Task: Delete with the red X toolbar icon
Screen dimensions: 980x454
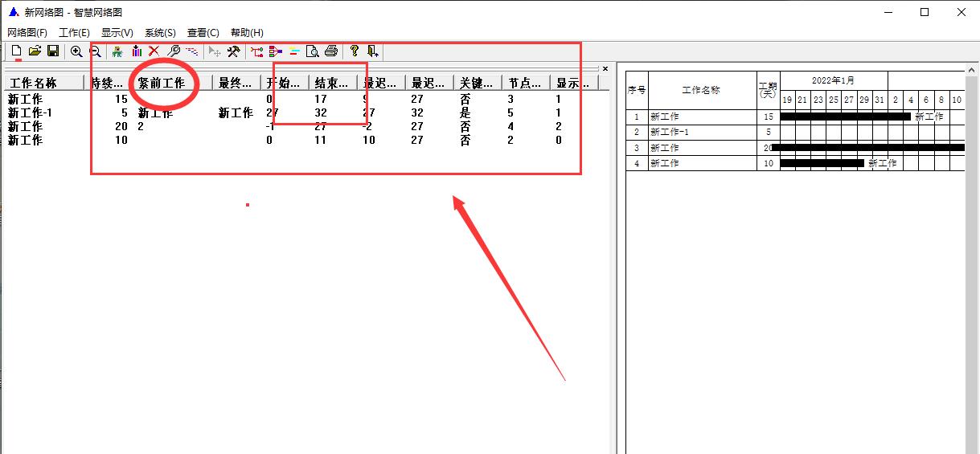Action: coord(154,51)
